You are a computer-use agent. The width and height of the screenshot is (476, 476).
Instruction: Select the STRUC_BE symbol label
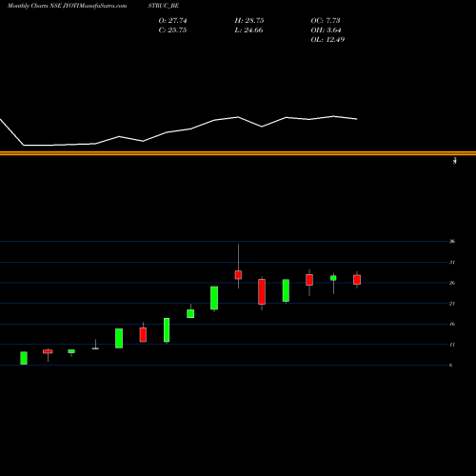(164, 6)
